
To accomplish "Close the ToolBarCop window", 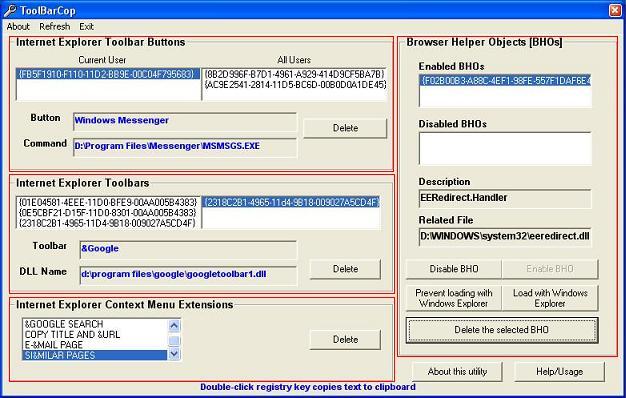I will coord(615,10).
